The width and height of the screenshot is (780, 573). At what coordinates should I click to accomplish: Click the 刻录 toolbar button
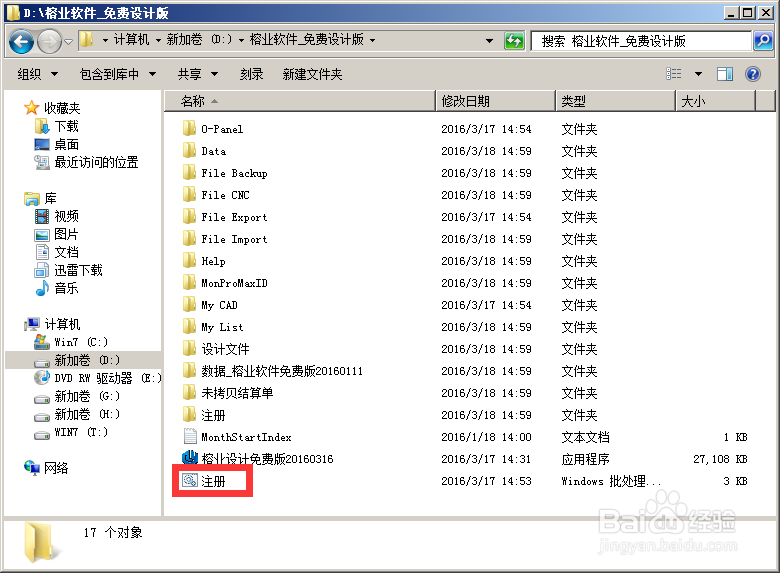pos(251,74)
